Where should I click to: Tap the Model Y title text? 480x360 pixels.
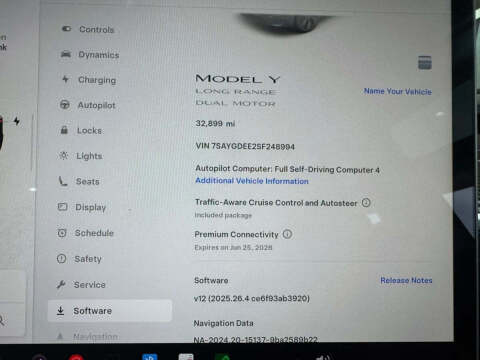pos(237,79)
